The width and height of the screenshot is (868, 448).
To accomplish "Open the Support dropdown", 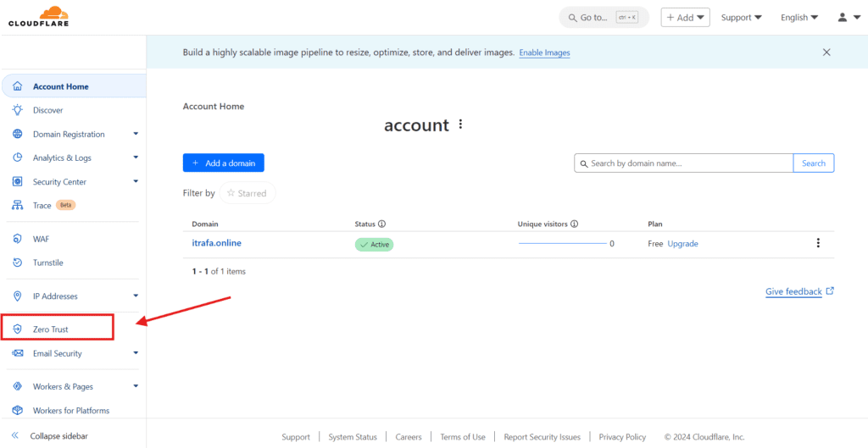I will (741, 17).
